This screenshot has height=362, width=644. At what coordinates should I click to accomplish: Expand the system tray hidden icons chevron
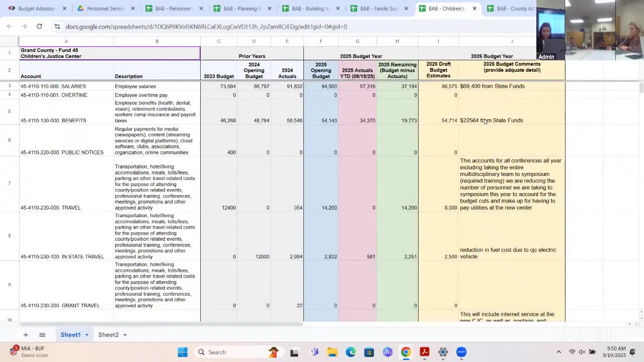point(558,352)
